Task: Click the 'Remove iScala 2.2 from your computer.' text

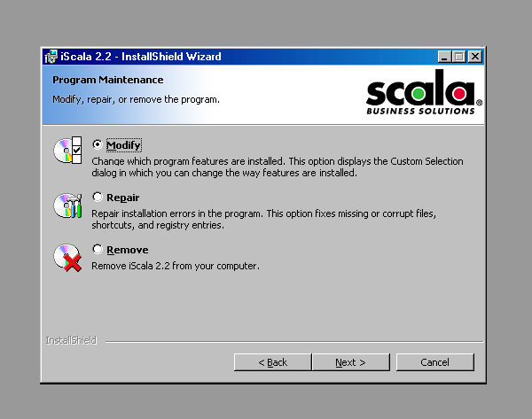Action: [x=176, y=266]
